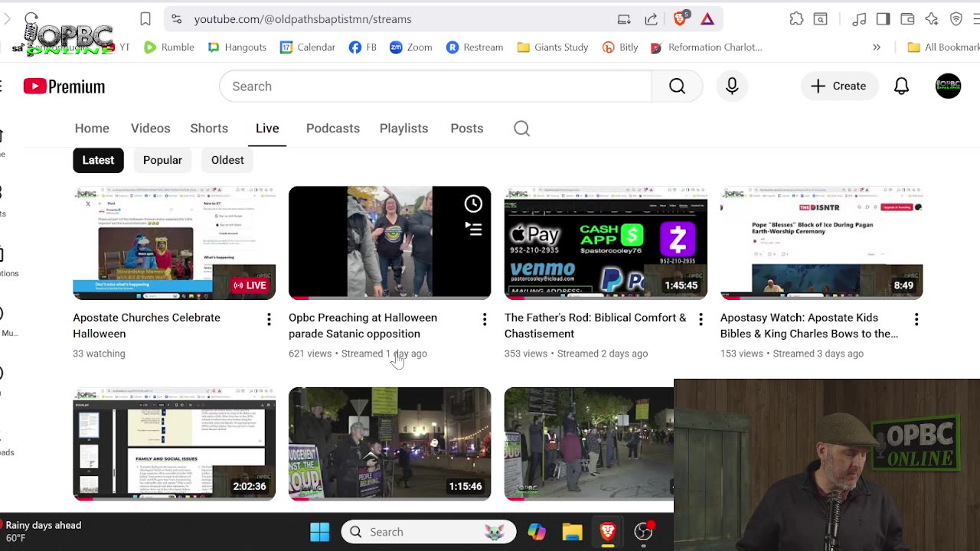This screenshot has height=551, width=980.
Task: Click the search magnifier button
Action: click(x=677, y=86)
